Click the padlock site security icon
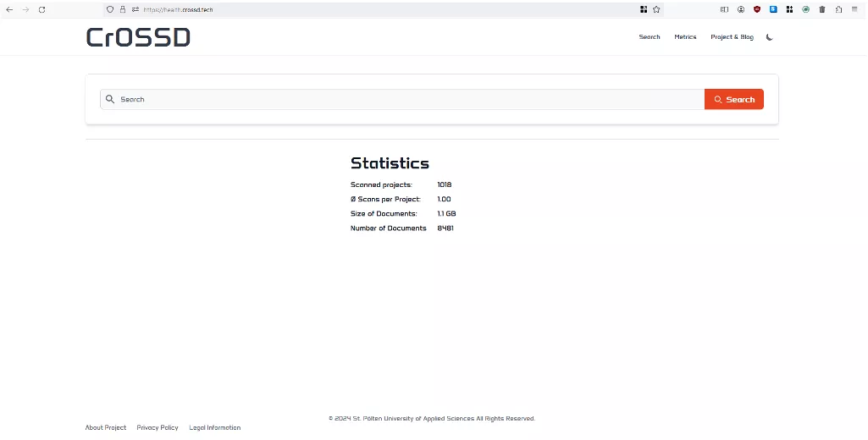 click(123, 9)
